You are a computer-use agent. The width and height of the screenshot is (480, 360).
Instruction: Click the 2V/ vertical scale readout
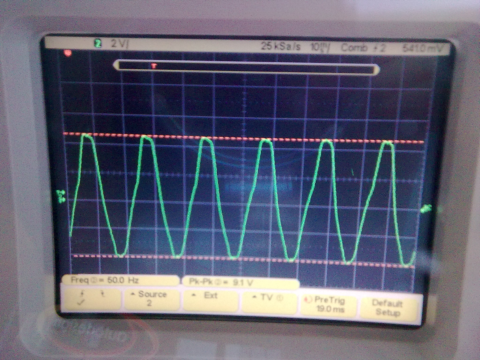pyautogui.click(x=120, y=44)
